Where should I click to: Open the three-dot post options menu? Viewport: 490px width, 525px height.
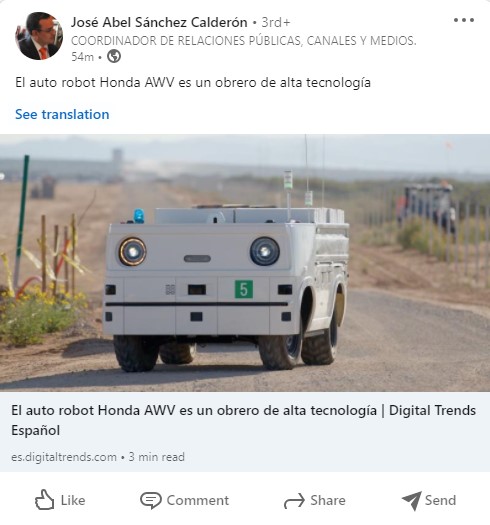point(464,20)
